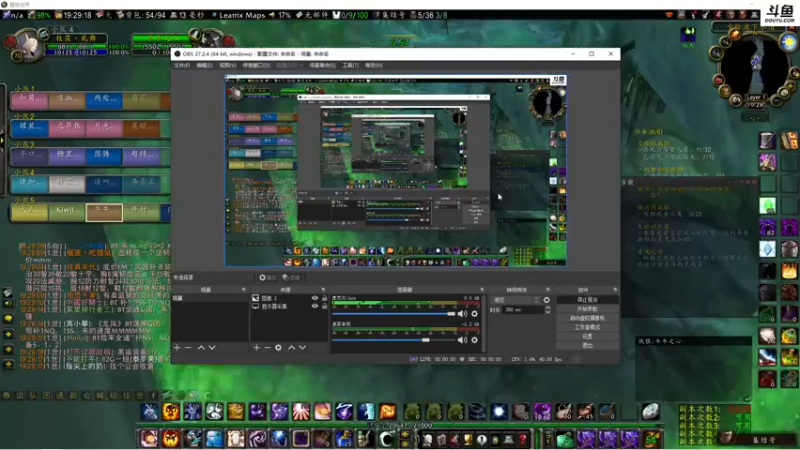The width and height of the screenshot is (800, 450).
Task: Click the audio mixer vertical scrollbar
Action: [483, 323]
